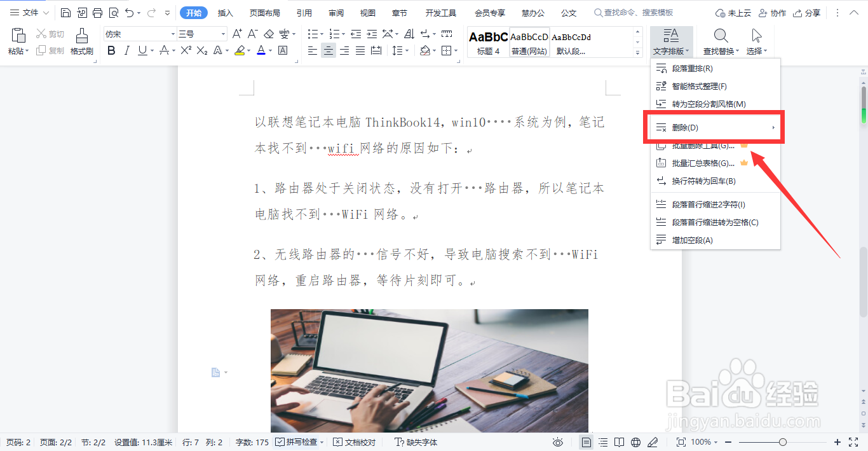Click the Redo arrow icon
Image resolution: width=868 pixels, height=451 pixels.
tap(151, 13)
